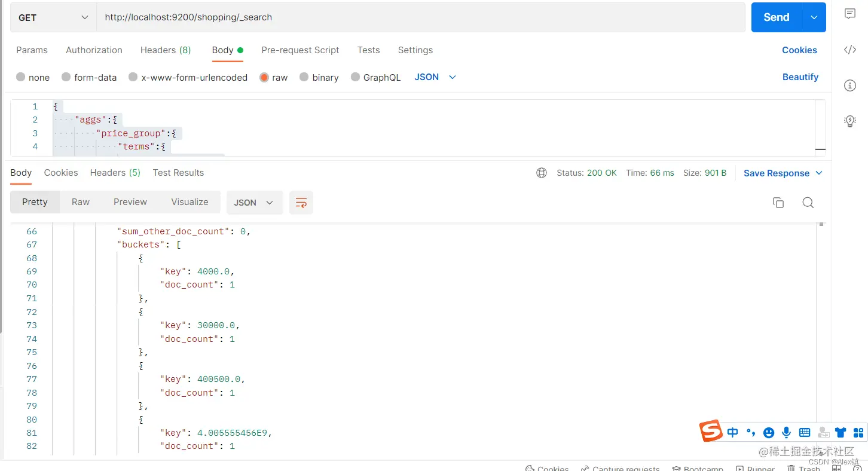Expand the Send button arrow options
The image size is (868, 471).
814,17
